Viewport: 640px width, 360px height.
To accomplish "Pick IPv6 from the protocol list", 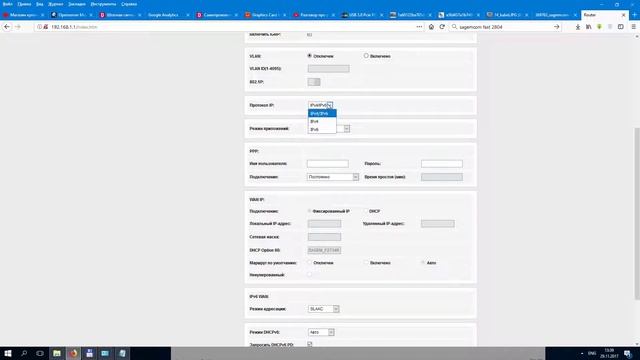I will [322, 129].
